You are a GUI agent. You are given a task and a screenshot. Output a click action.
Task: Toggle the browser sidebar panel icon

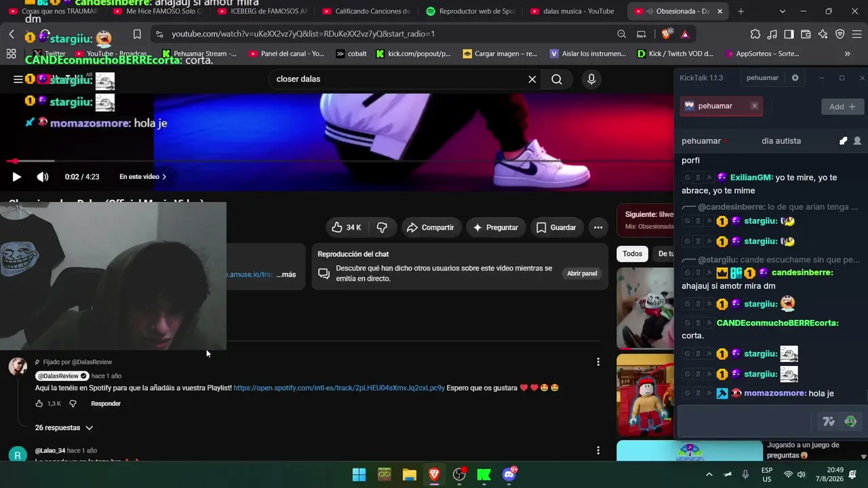789,34
